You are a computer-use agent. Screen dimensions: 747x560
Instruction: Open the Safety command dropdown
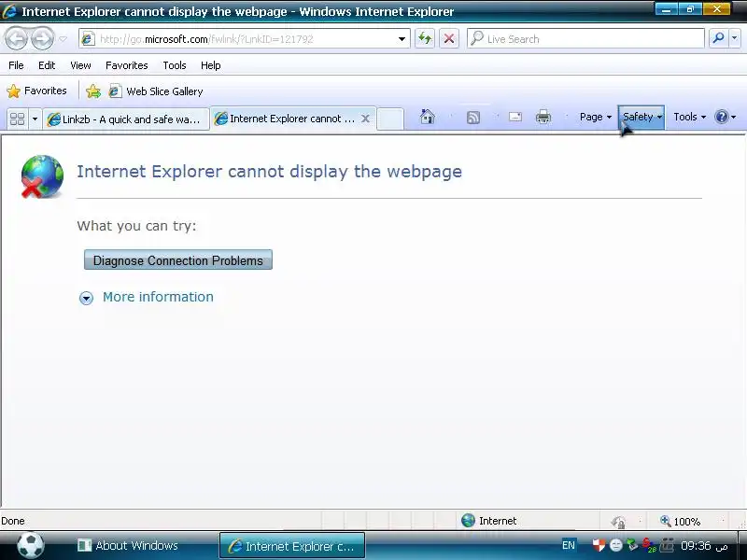tap(641, 117)
